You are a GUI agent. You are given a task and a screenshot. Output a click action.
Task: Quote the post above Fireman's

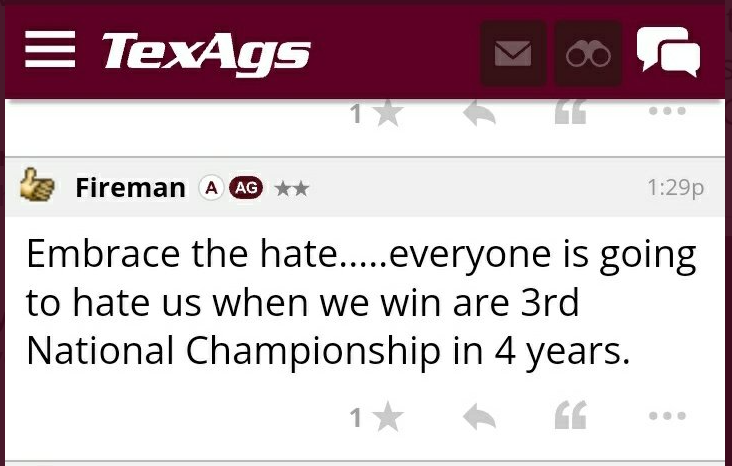pyautogui.click(x=571, y=113)
